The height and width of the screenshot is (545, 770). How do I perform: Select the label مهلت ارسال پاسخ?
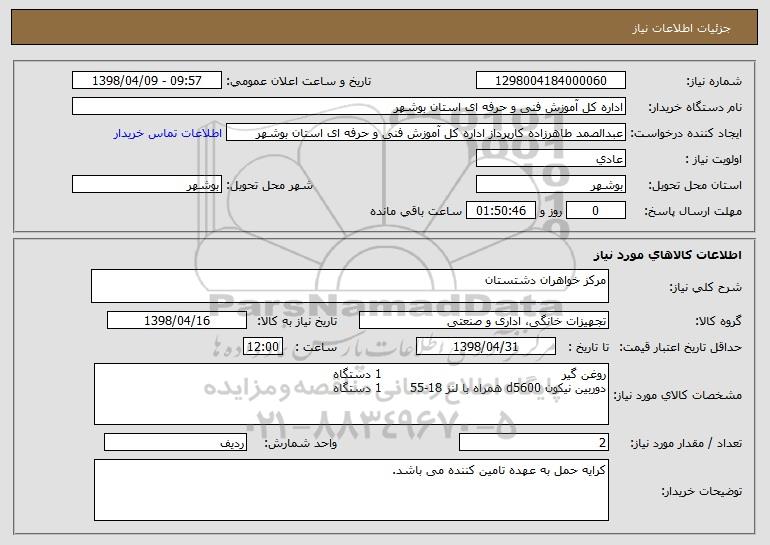tap(693, 212)
